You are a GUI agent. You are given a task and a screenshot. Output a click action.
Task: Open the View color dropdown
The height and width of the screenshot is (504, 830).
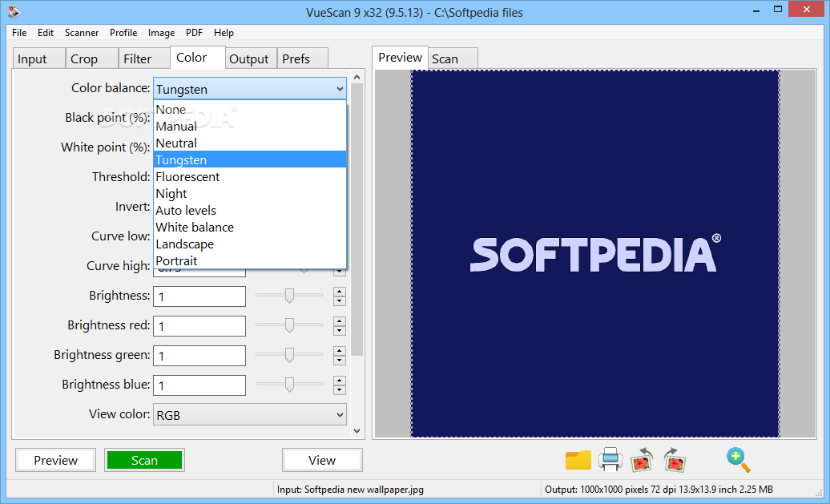click(x=250, y=415)
